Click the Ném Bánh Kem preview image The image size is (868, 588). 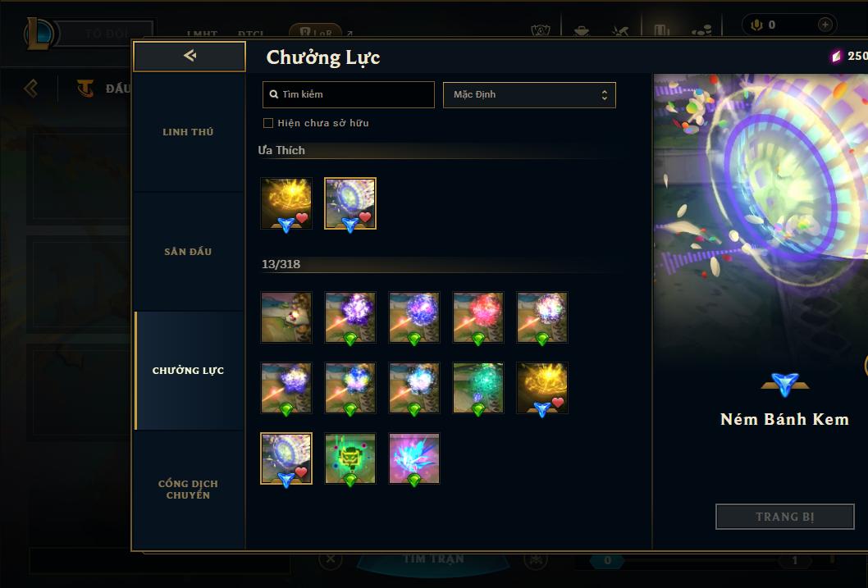point(761,216)
